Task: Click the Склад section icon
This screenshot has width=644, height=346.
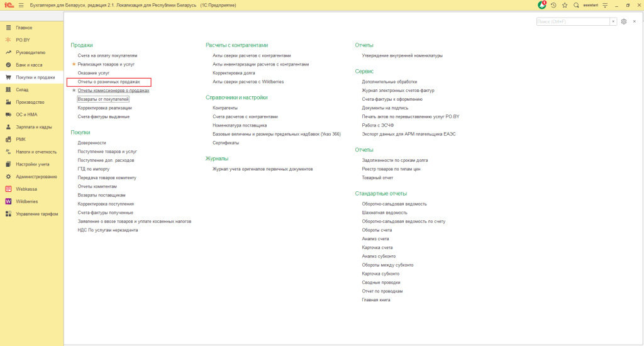Action: (8, 89)
